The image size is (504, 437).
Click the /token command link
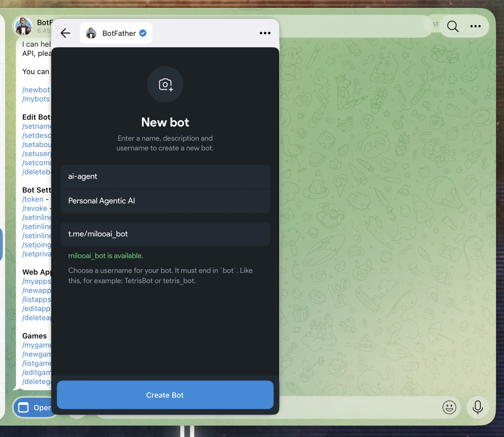pos(33,199)
